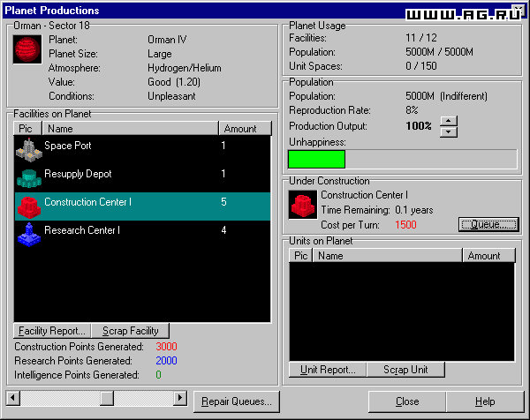The width and height of the screenshot is (530, 420).
Task: Click the Orman IV planet name
Action: 167,40
